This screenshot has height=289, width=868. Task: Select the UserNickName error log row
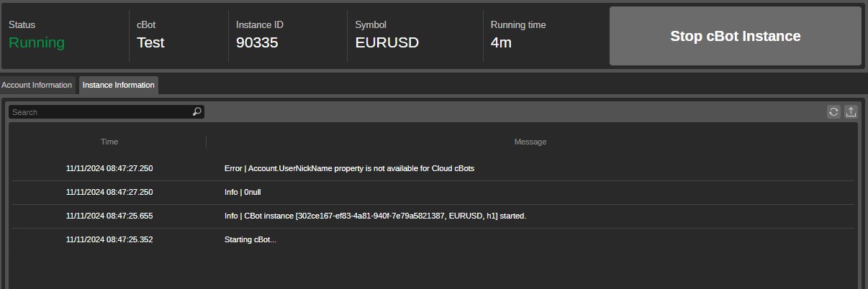(433, 168)
